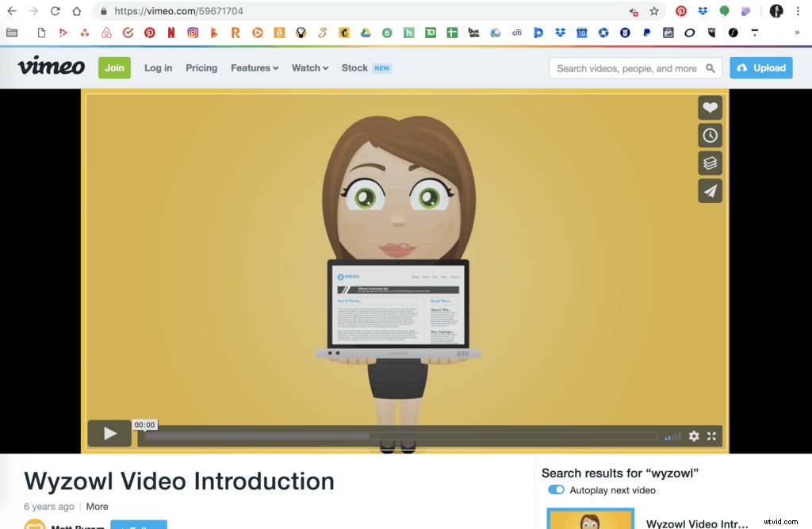Click the search magnifier in the search bar
The image size is (812, 529).
point(711,68)
